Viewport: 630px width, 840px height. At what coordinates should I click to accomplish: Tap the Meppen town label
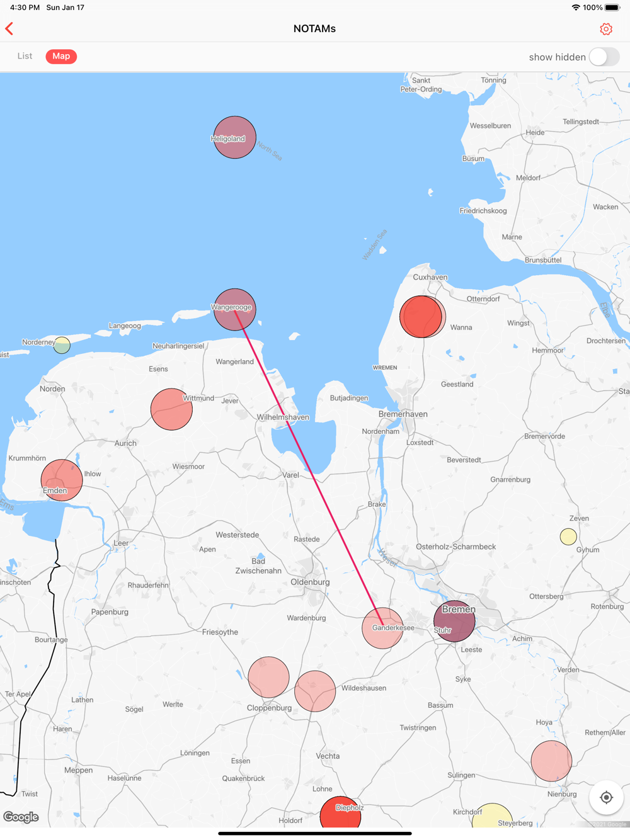[x=78, y=770]
